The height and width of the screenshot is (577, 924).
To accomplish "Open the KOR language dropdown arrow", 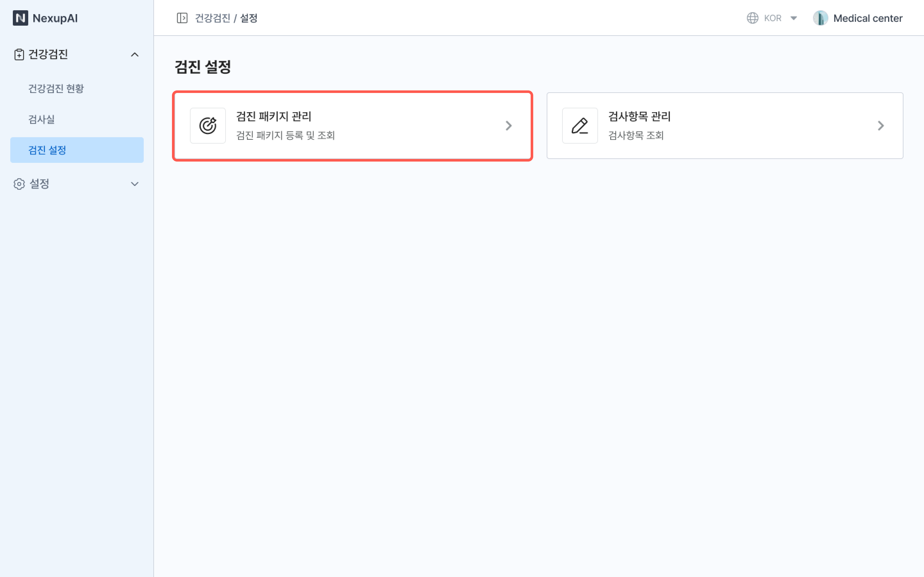I will (x=793, y=18).
